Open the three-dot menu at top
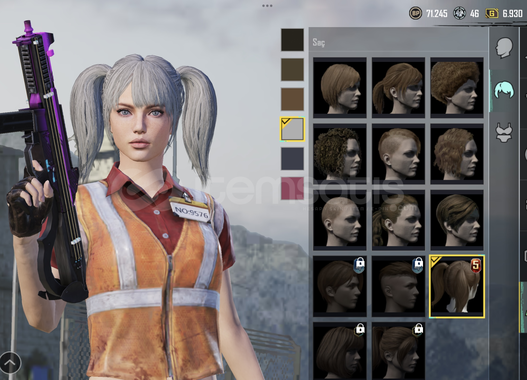Image resolution: width=527 pixels, height=380 pixels. [x=267, y=6]
